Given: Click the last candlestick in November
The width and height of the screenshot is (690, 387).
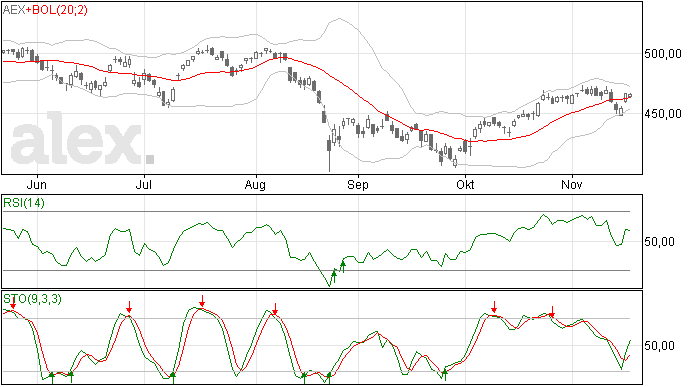Looking at the screenshot, I should click(x=630, y=96).
